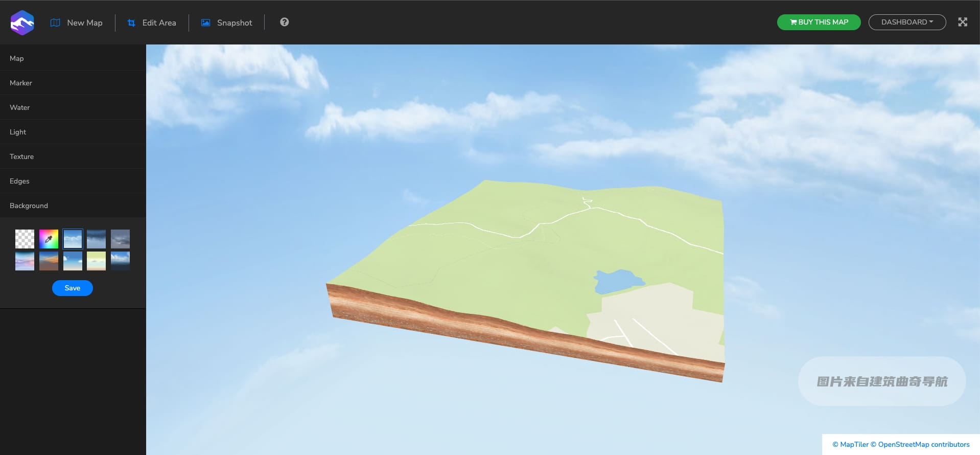Collapse the Background section
Screen dimensions: 980x455
[x=29, y=206]
